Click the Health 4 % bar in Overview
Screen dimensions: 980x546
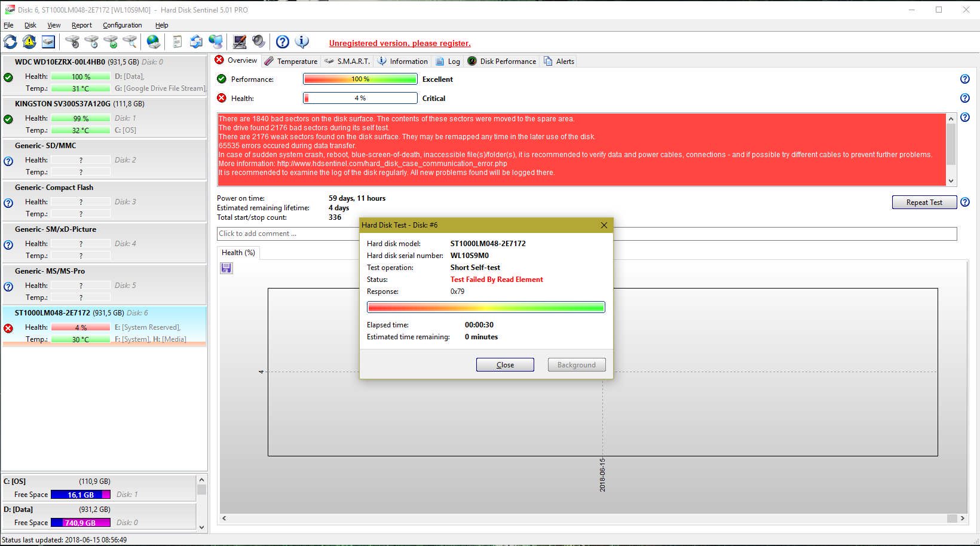360,98
